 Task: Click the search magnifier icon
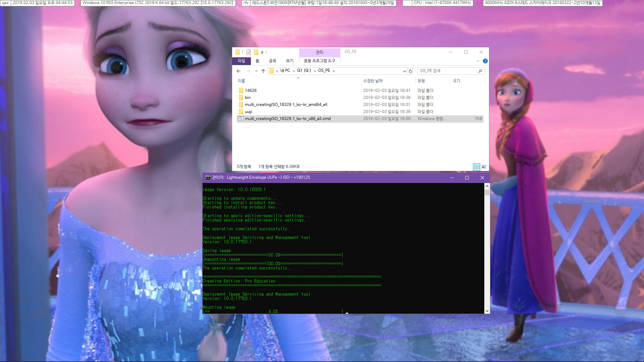[480, 71]
